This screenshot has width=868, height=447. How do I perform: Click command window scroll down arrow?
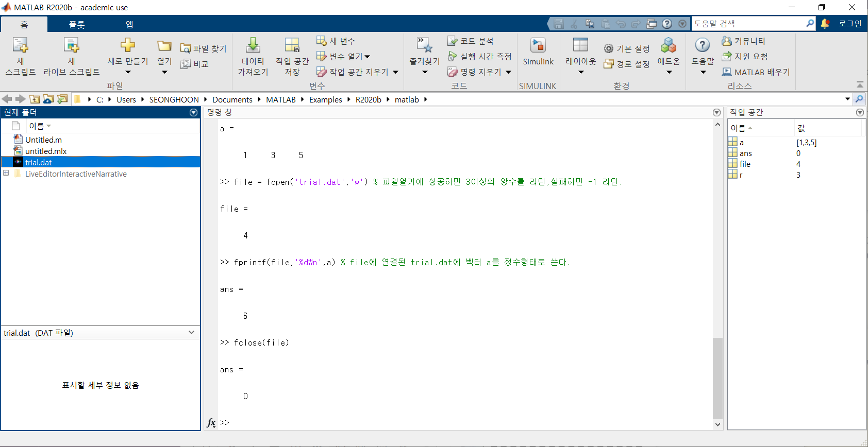(717, 424)
